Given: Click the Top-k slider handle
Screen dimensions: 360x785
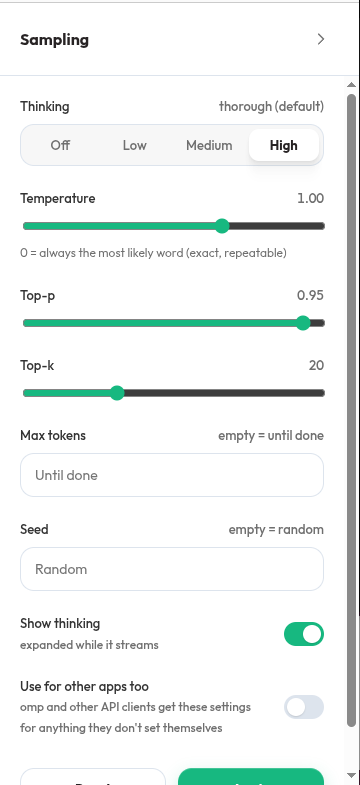Looking at the screenshot, I should pyautogui.click(x=117, y=393).
